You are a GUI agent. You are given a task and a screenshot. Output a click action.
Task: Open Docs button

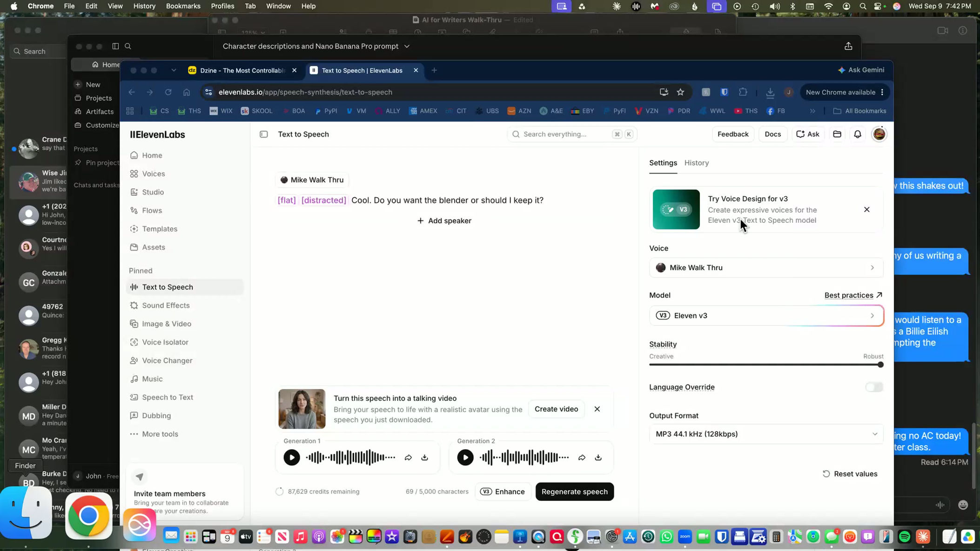click(x=772, y=134)
